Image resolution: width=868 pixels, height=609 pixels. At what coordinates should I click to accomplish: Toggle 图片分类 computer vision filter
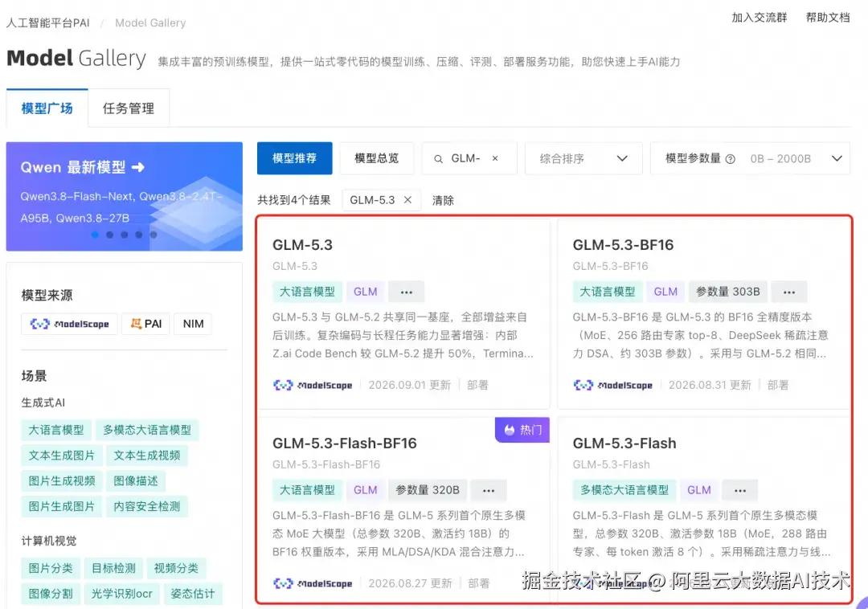51,568
